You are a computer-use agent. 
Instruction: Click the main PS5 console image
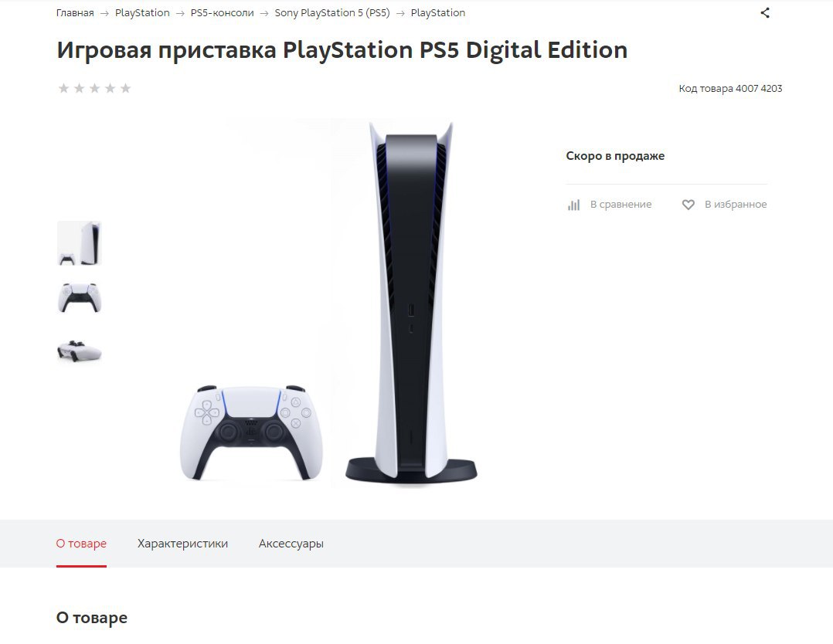coord(329,303)
